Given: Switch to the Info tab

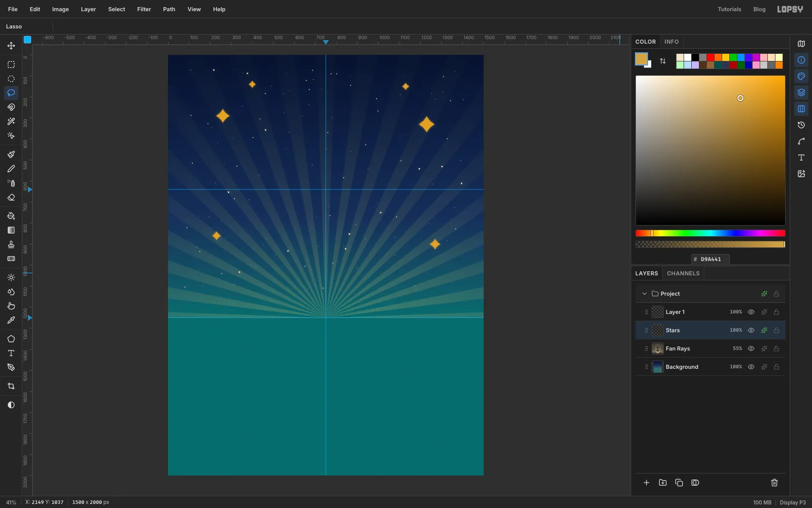Looking at the screenshot, I should [671, 42].
